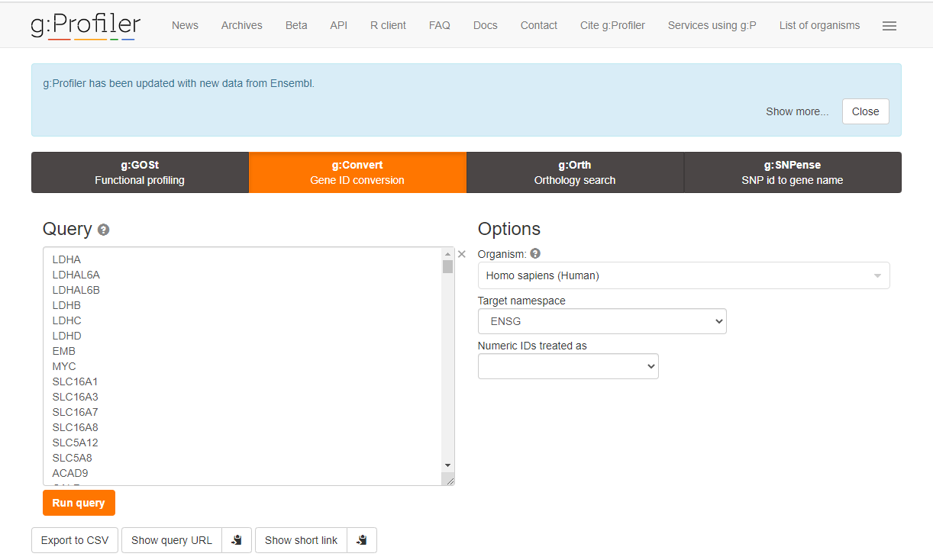Open g:SNPense SNP id tab

793,172
